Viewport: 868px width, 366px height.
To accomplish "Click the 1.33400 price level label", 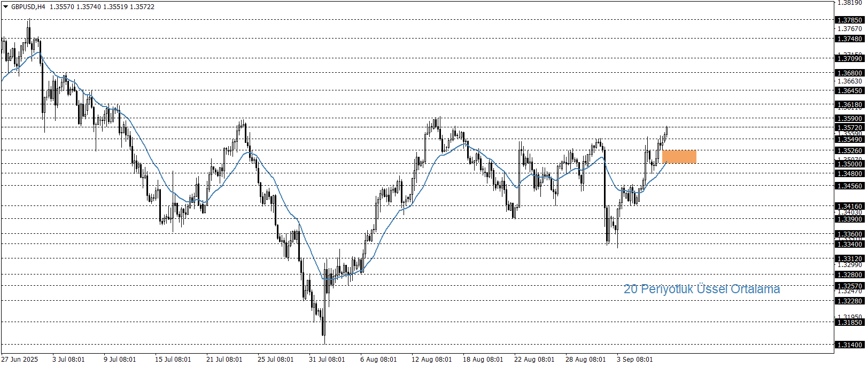I will (x=849, y=244).
